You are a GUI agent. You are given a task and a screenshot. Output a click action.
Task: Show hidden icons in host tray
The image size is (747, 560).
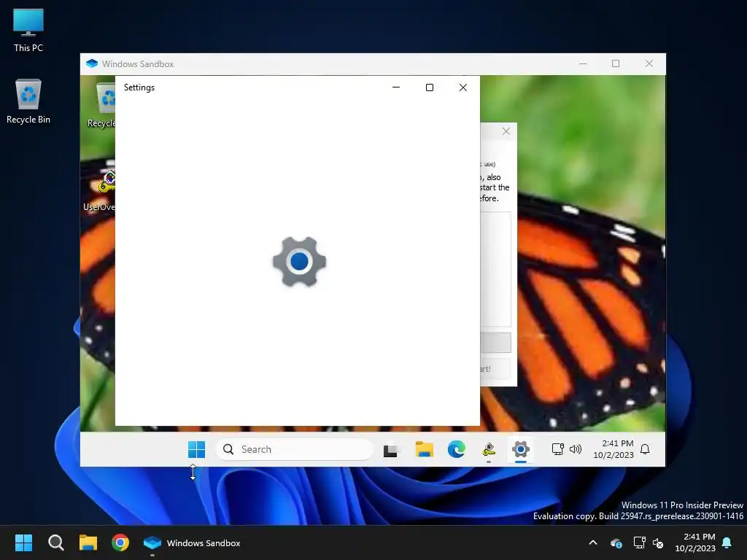(x=593, y=542)
